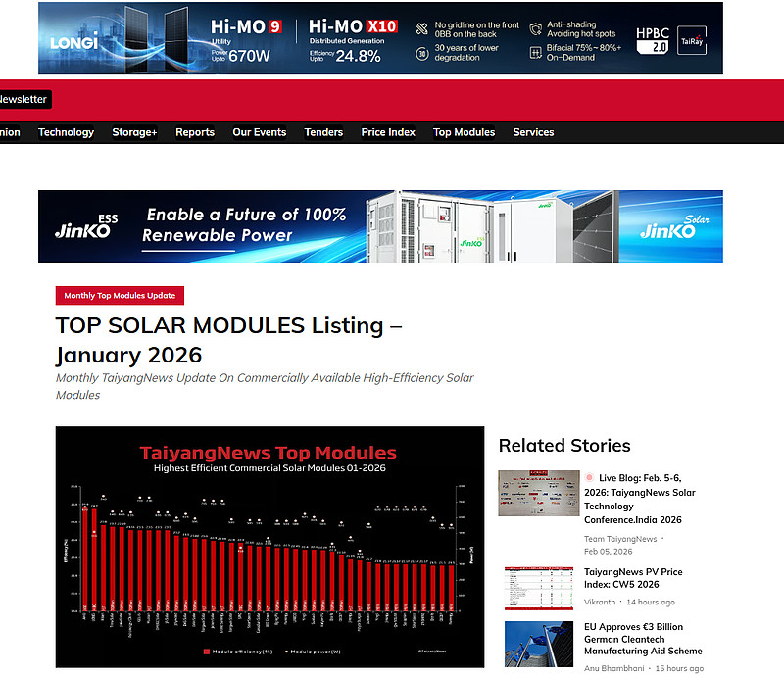The image size is (784, 676).
Task: Click the live blog red dot indicator
Action: coord(590,477)
